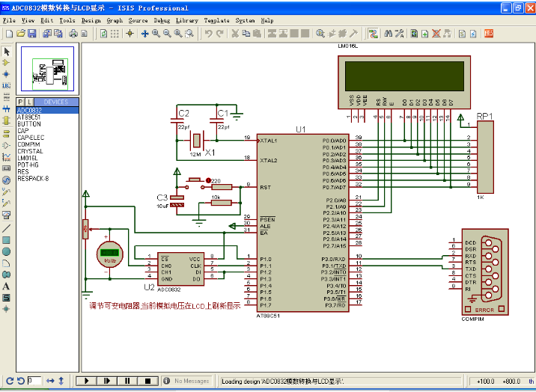
Task: Click the P pick devices button
Action: coord(19,102)
